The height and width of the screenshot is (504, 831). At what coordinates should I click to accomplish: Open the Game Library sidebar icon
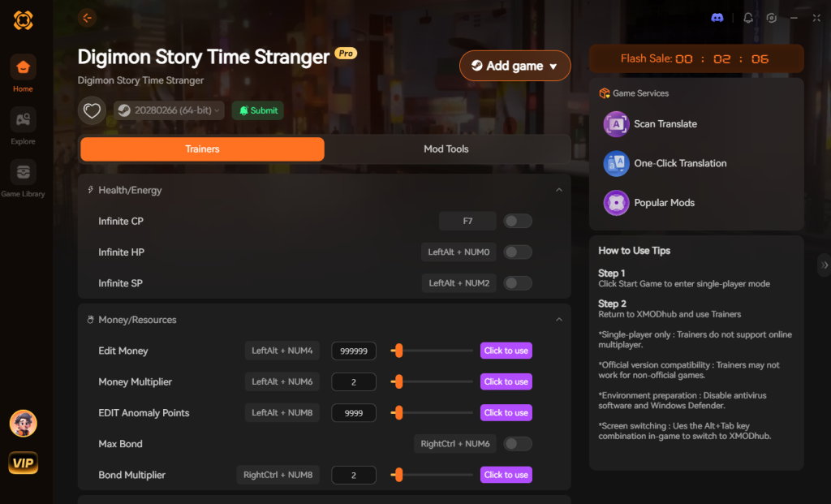point(23,172)
